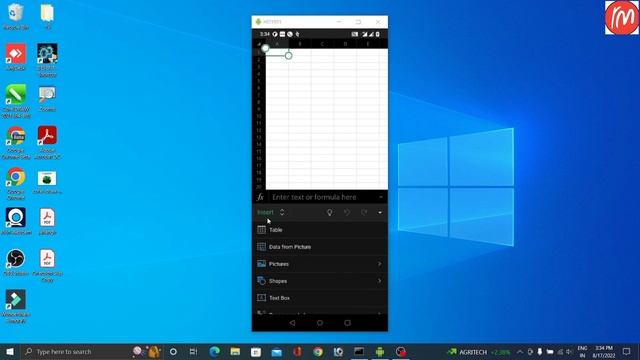Open the OBS Studio desktop shortcut
Viewport: 640px width, 360px height.
(x=16, y=262)
